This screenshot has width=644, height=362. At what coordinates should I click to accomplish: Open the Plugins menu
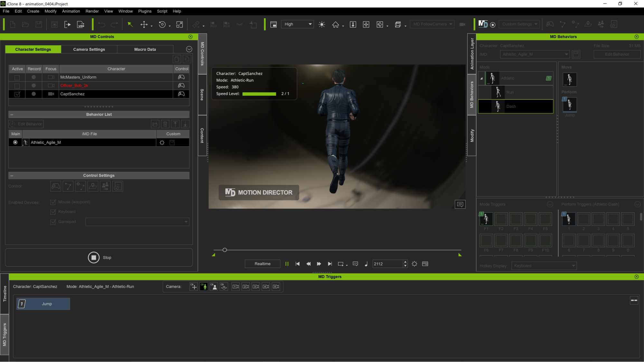pyautogui.click(x=145, y=11)
